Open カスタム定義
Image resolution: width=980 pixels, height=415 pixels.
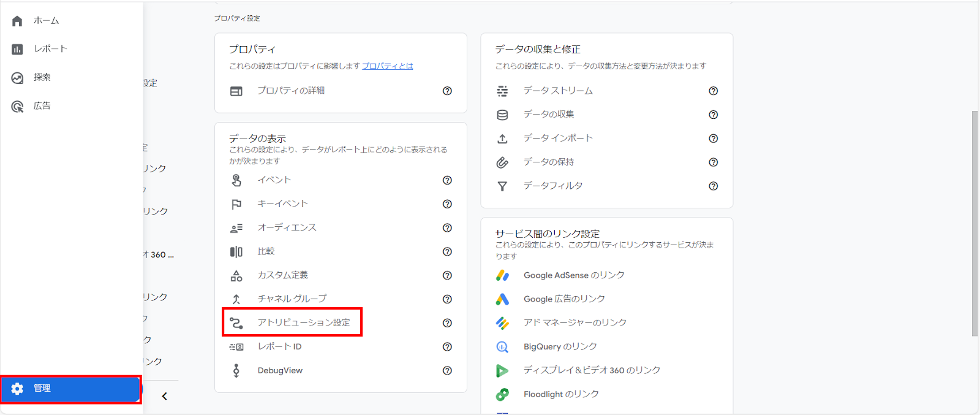click(x=282, y=276)
